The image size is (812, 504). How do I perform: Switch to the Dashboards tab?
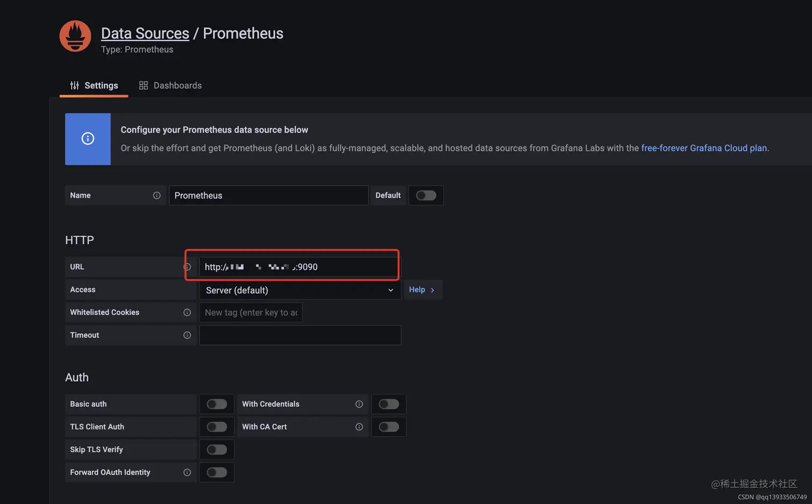coord(171,85)
